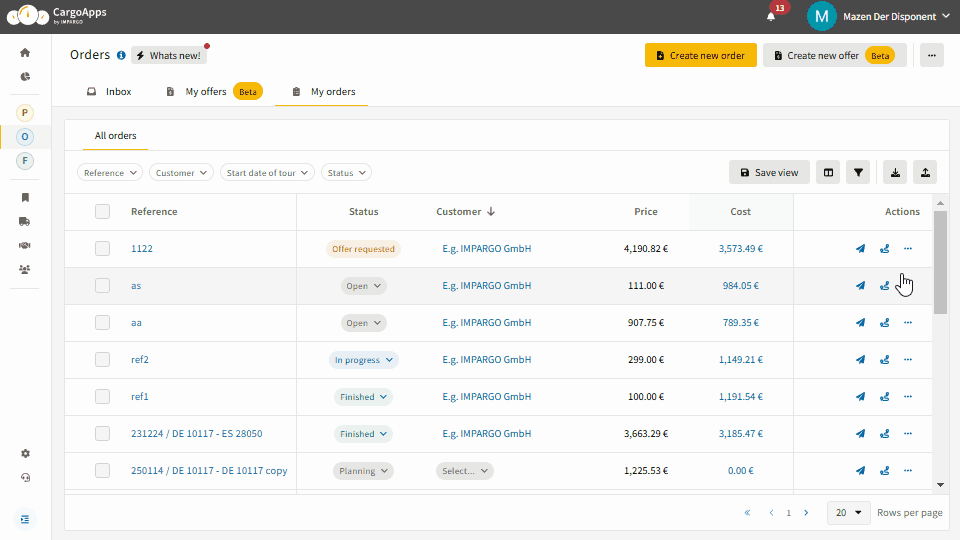Change Finished status of order ref1
The width and height of the screenshot is (960, 540).
point(364,397)
